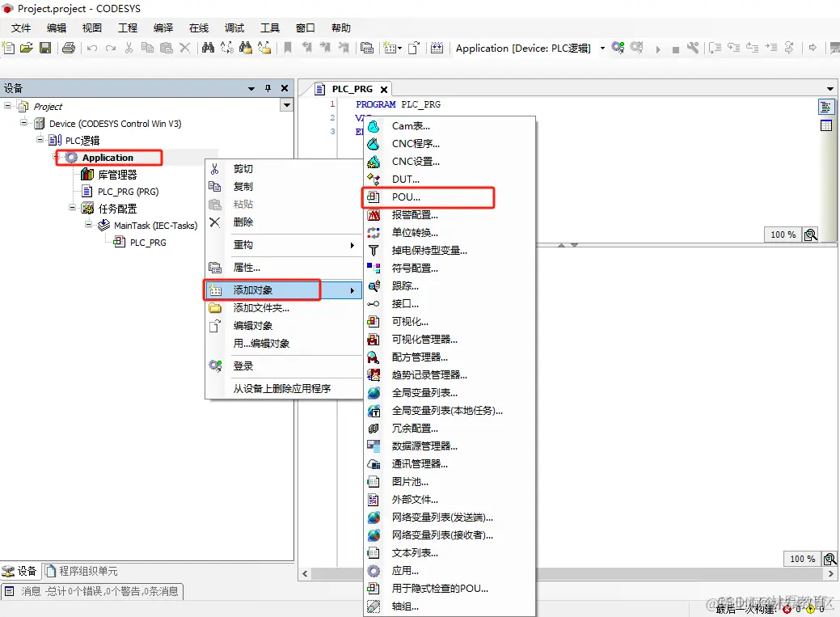Click 复制 in the context menu
840x617 pixels.
284,187
